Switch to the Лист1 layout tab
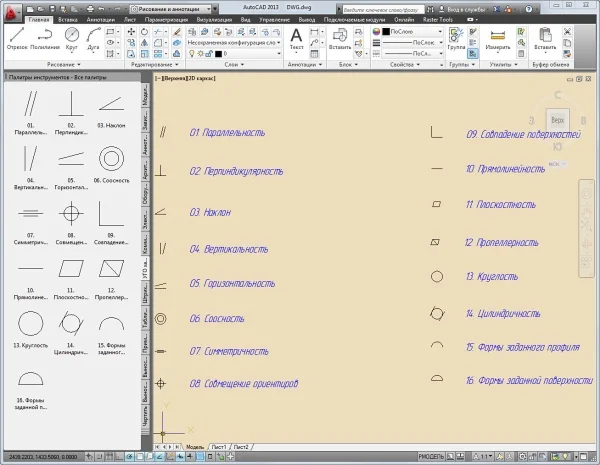The image size is (600, 465). click(219, 447)
